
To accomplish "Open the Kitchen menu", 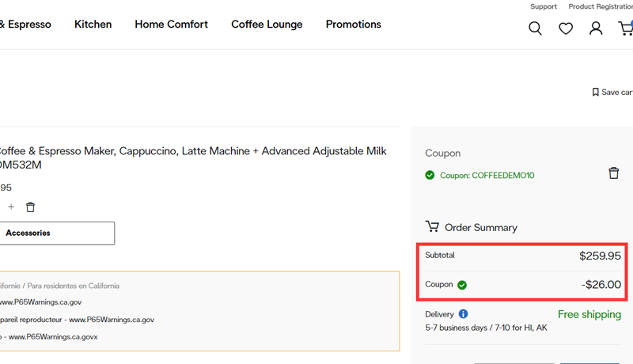I will tap(93, 25).
